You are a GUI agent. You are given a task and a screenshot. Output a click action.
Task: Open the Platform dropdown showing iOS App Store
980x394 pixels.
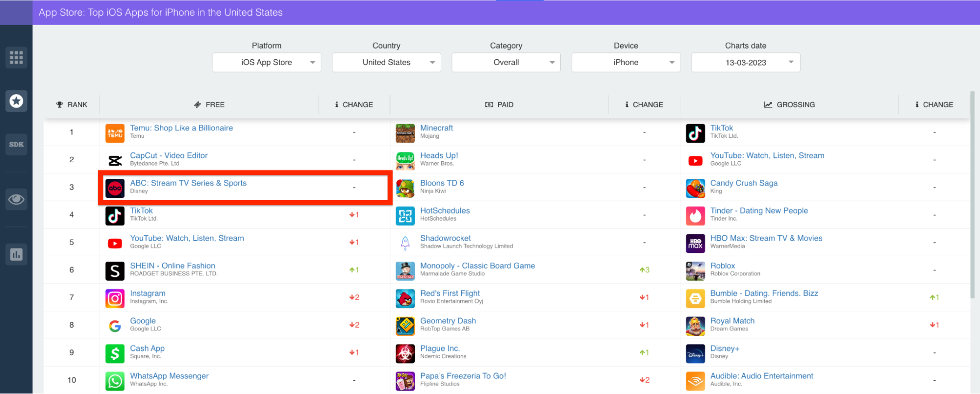point(267,62)
